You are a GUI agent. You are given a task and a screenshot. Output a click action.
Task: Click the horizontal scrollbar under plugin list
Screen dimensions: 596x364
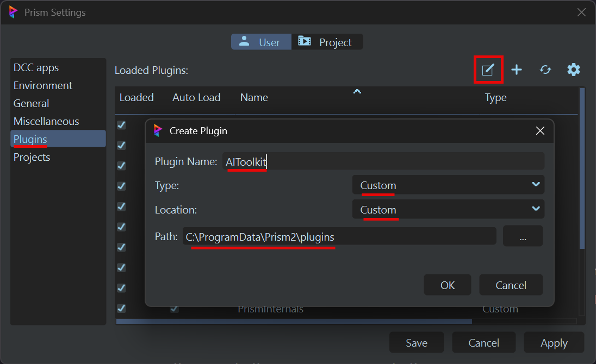tap(294, 322)
